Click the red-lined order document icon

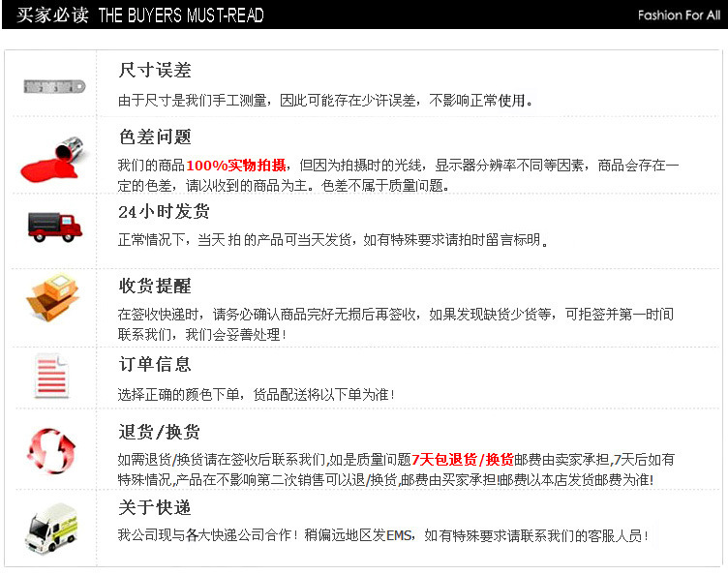click(51, 376)
